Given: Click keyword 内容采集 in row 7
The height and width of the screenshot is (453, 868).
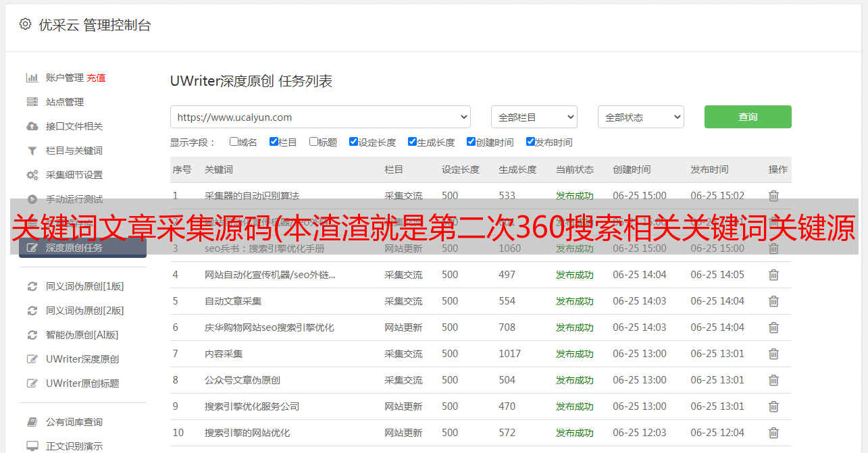Looking at the screenshot, I should [x=224, y=354].
